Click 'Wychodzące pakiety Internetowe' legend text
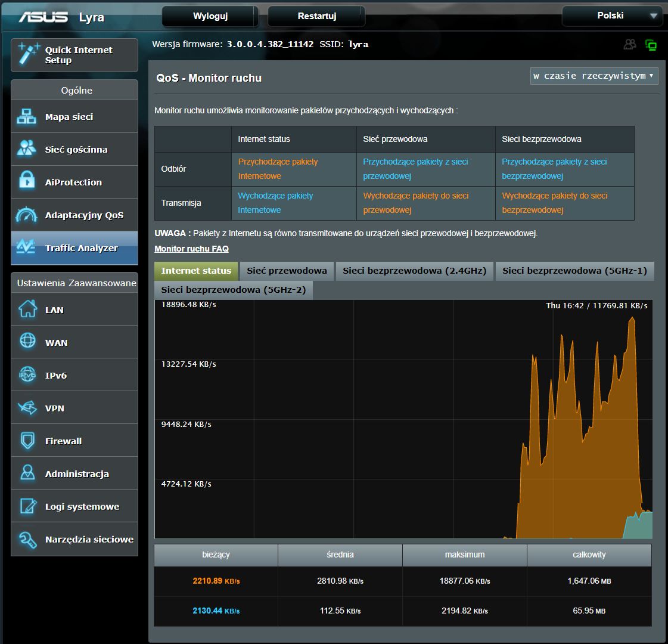Viewport: 668px width, 644px height. 275,203
